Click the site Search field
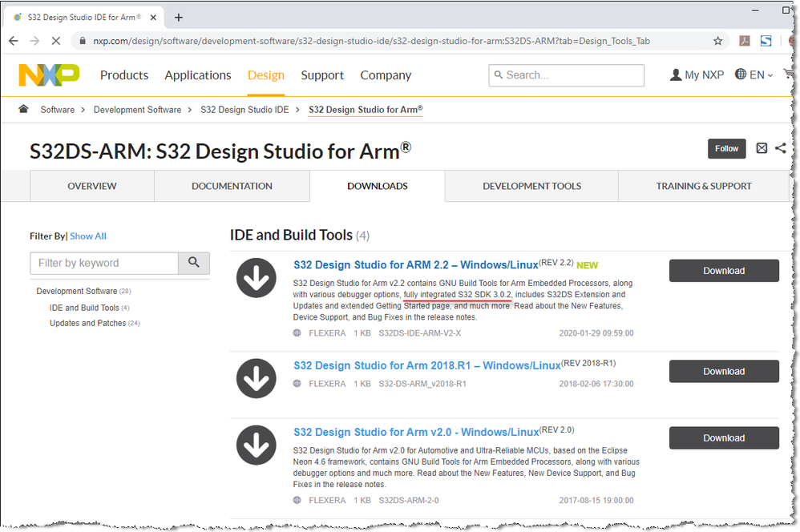The width and height of the screenshot is (800, 532). coord(566,75)
